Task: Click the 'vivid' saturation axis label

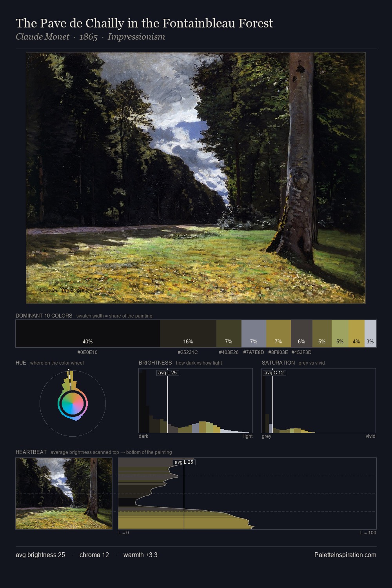Action: pos(370,436)
